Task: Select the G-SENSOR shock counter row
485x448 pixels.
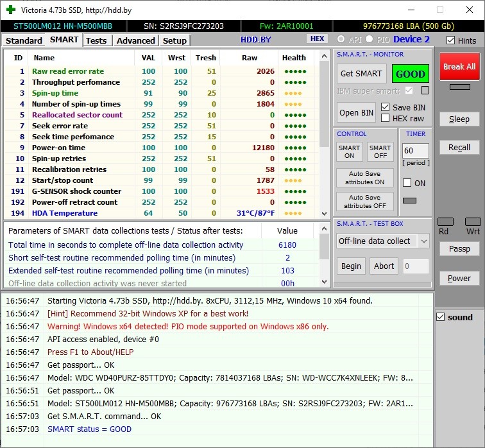Action: (x=162, y=191)
